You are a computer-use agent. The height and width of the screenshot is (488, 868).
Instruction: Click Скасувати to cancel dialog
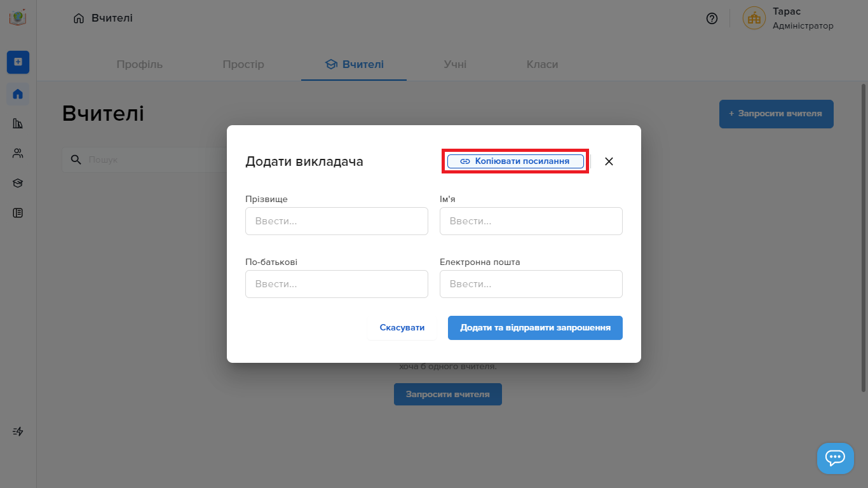pos(402,328)
